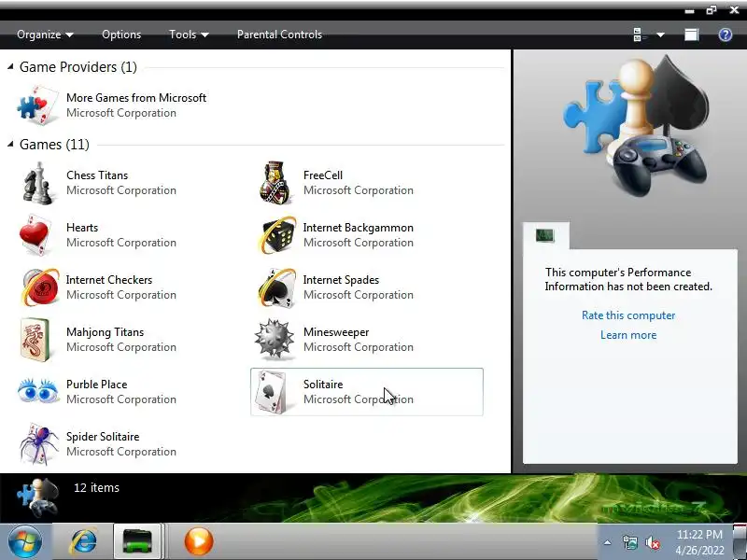Select the Minesweeper label
The width and height of the screenshot is (747, 560).
(x=336, y=332)
